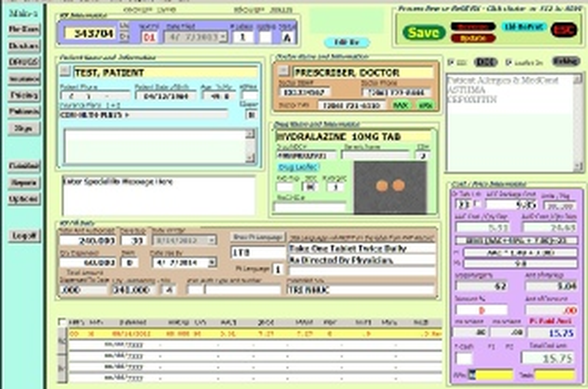Screen dimensions: 588x389
Task: Click the days supply field 30
Action: [x=133, y=240]
